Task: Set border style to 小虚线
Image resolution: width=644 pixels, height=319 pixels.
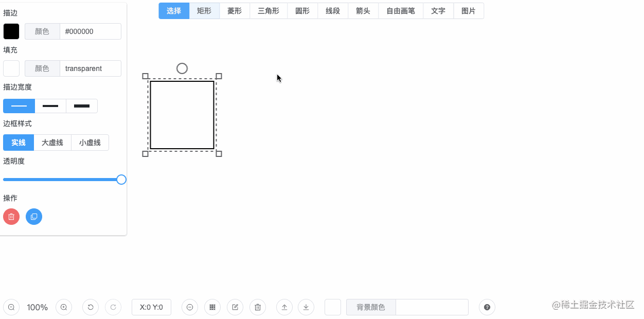Action: click(x=90, y=143)
